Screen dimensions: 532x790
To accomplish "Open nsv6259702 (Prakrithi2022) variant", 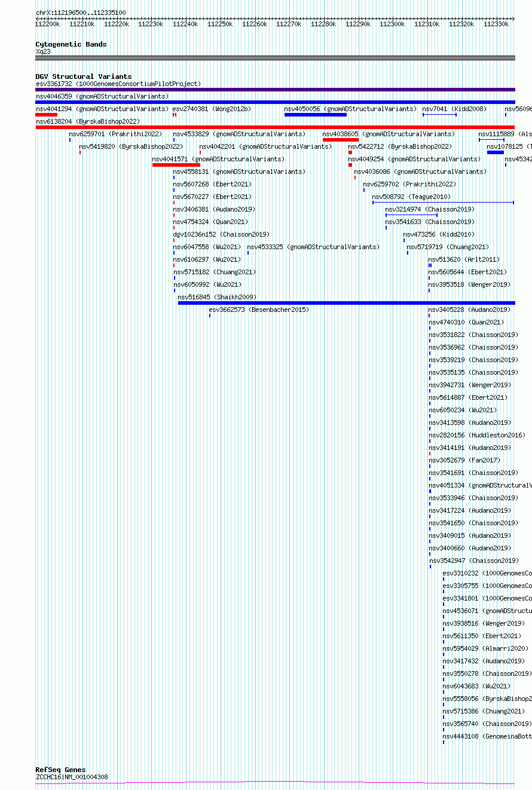I will [409, 185].
